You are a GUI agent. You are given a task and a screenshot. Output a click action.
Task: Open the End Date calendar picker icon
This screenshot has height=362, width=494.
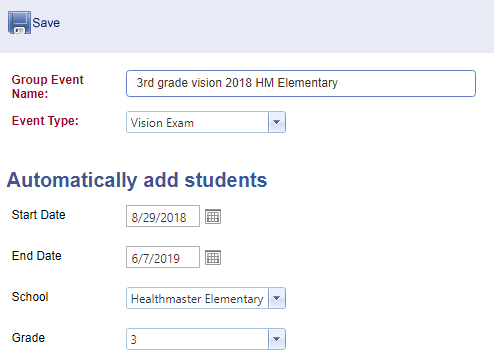pos(213,258)
